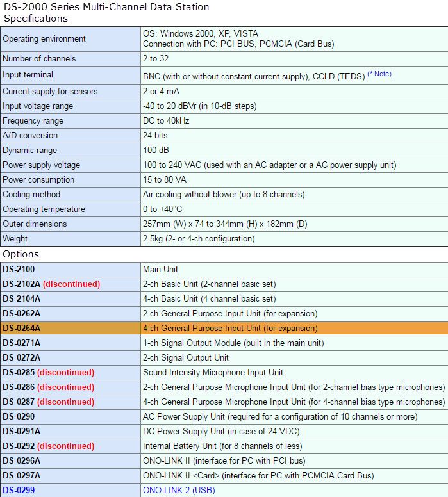448x497 pixels.
Task: Select the DS-0262A model cell
Action: [x=71, y=313]
